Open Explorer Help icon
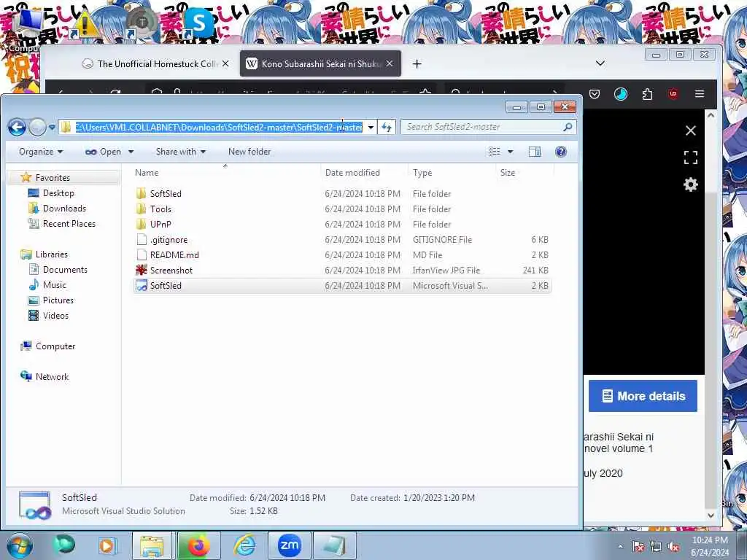 tap(561, 152)
